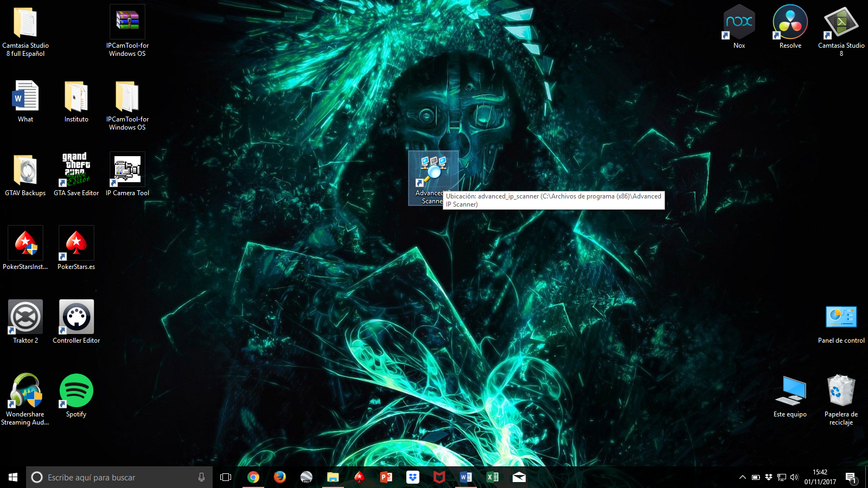868x488 pixels.
Task: Show hidden system tray icons
Action: click(x=742, y=477)
